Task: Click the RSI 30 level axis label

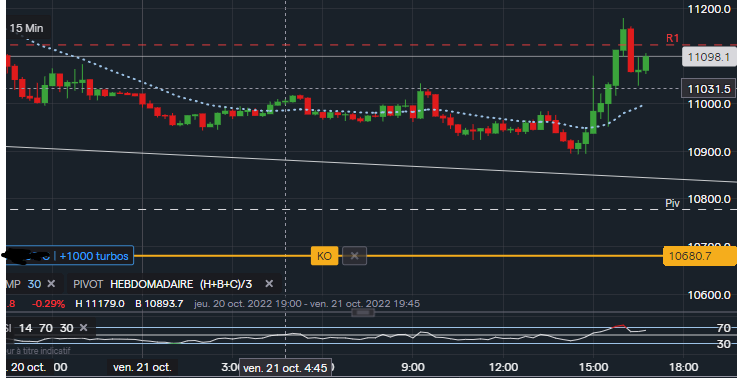Action: click(x=723, y=344)
